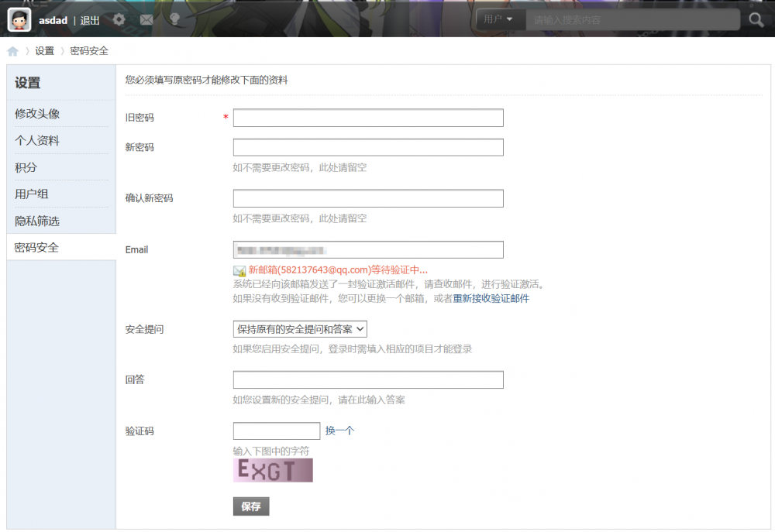The image size is (775, 532).
Task: Open the notifications lightbulb icon
Action: point(174,19)
